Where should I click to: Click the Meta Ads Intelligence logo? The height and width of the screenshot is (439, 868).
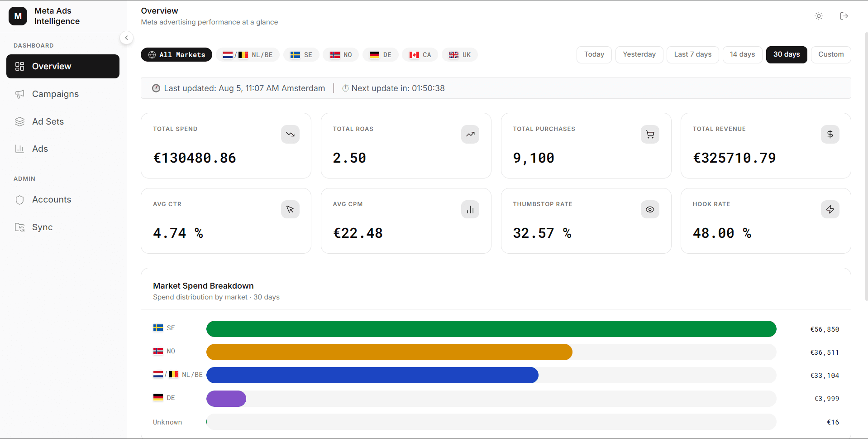click(18, 16)
